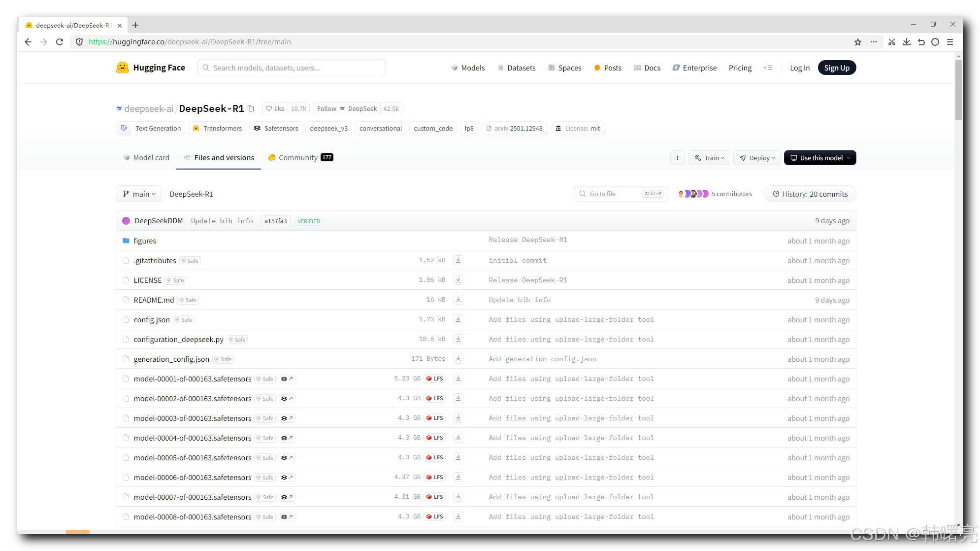Reload the page in browser toolbar

point(60,42)
